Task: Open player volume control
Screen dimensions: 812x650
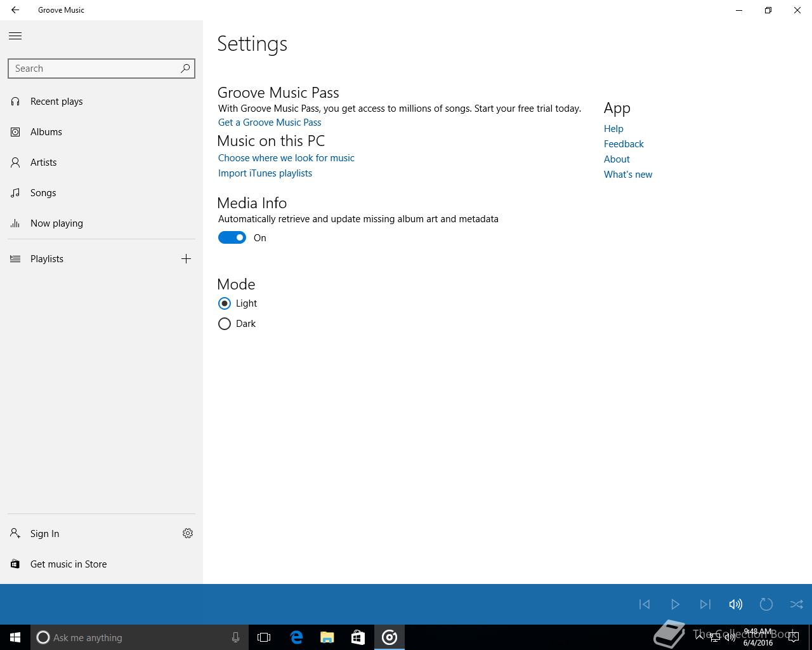Action: (736, 604)
